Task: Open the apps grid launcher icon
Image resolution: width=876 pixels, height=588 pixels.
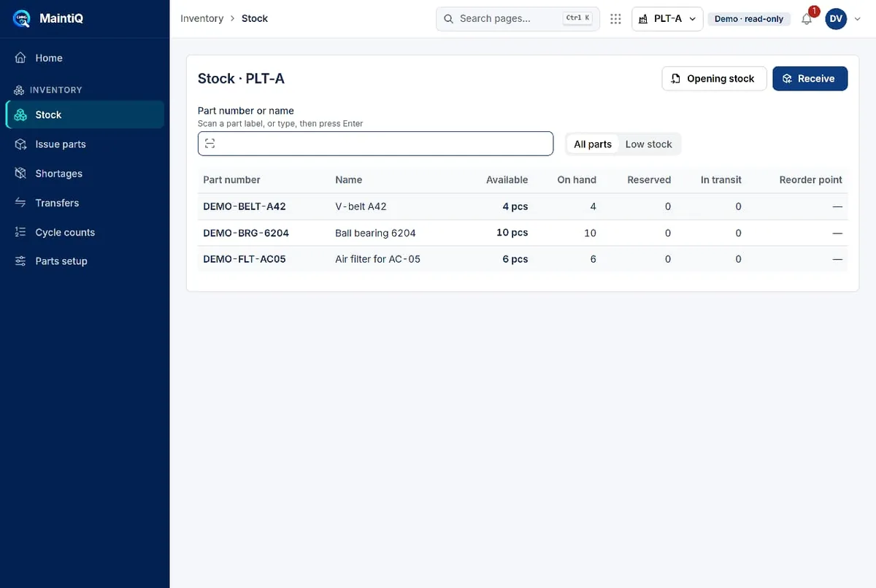Action: [x=615, y=19]
